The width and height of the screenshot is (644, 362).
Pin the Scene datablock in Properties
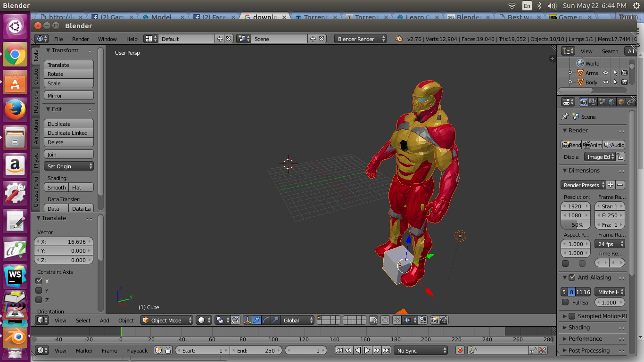(x=565, y=116)
